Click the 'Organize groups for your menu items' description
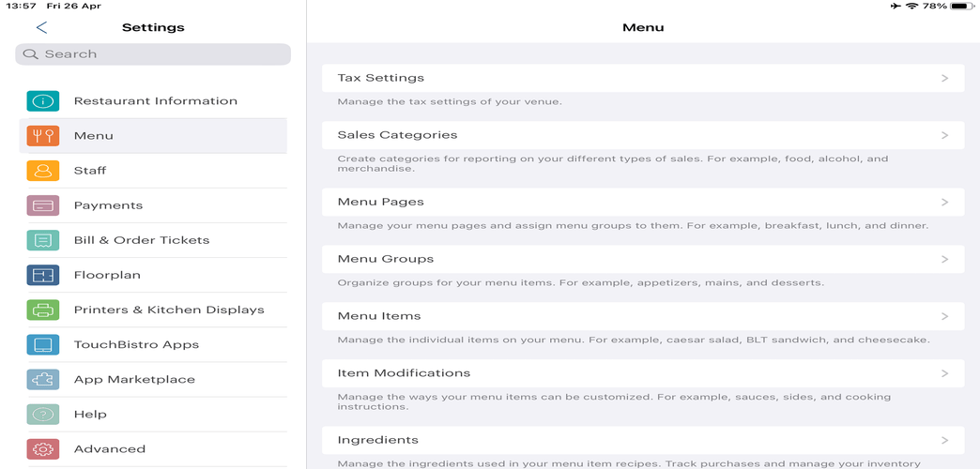Screen dimensions: 980x469 click(x=581, y=283)
